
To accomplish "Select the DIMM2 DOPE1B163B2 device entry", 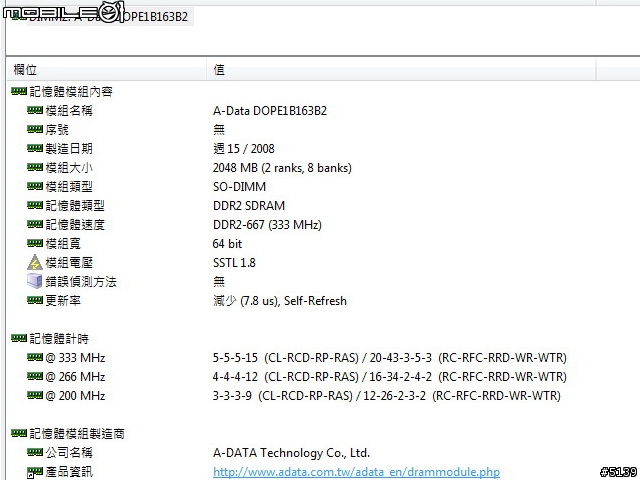I will (109, 17).
